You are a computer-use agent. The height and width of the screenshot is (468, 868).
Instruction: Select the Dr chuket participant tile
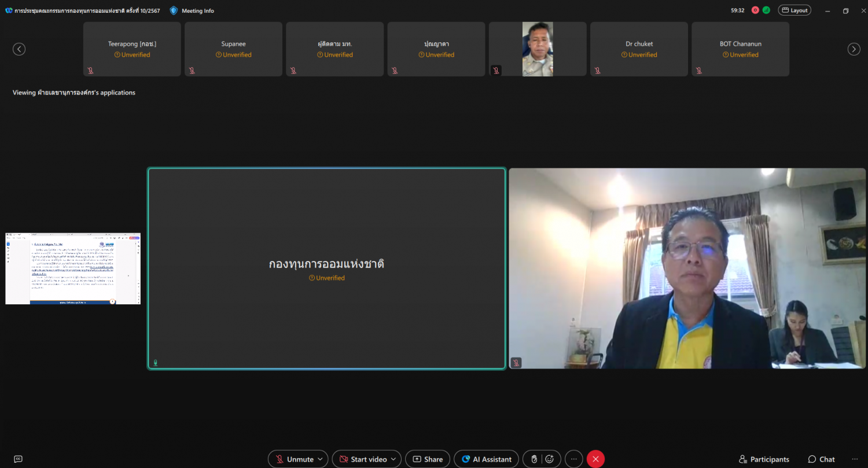[639, 49]
